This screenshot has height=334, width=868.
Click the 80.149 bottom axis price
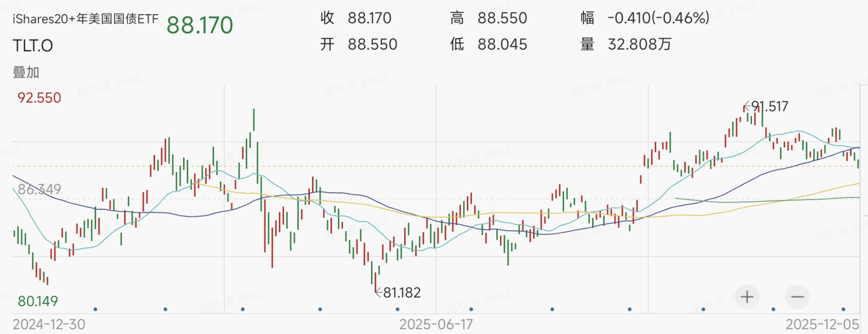(38, 301)
